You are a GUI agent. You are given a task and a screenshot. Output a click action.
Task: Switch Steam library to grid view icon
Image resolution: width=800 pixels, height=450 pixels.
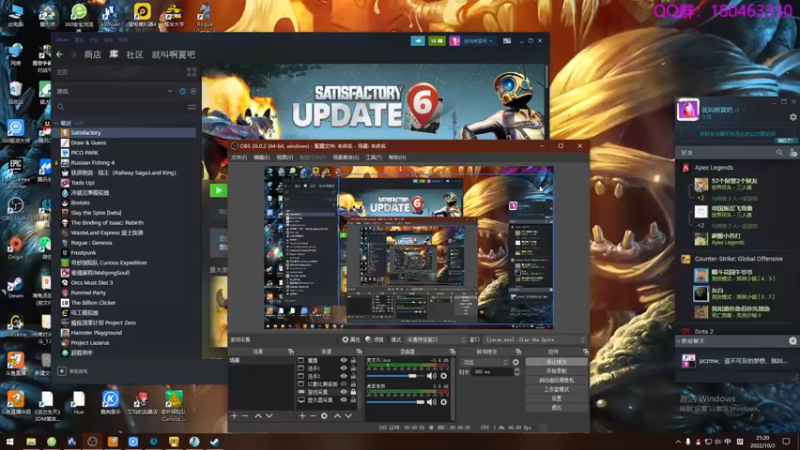pyautogui.click(x=191, y=72)
